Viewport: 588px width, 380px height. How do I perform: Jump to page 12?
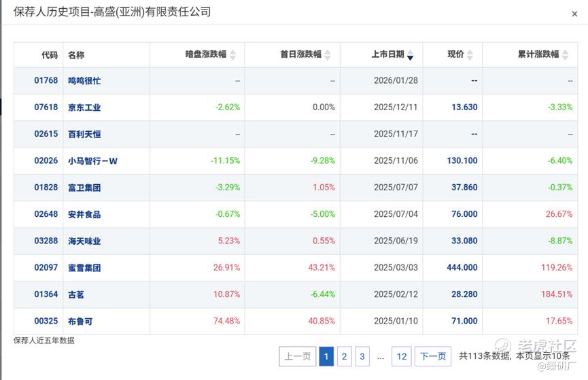coord(402,356)
